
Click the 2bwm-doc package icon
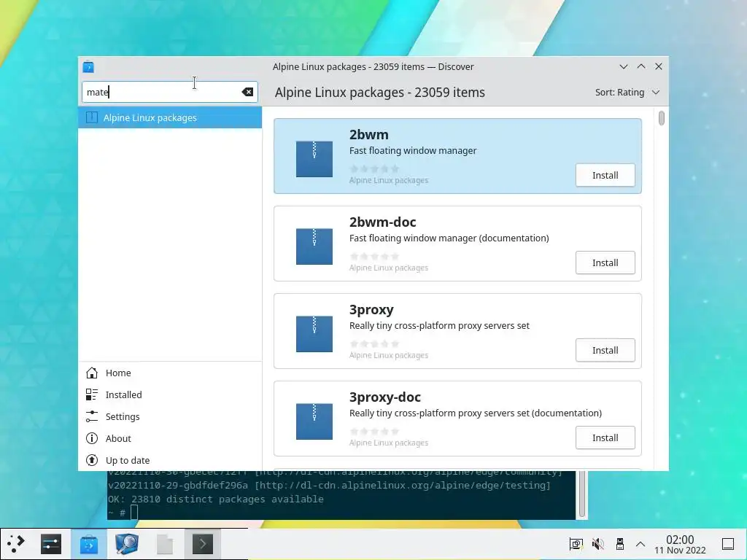tap(314, 246)
